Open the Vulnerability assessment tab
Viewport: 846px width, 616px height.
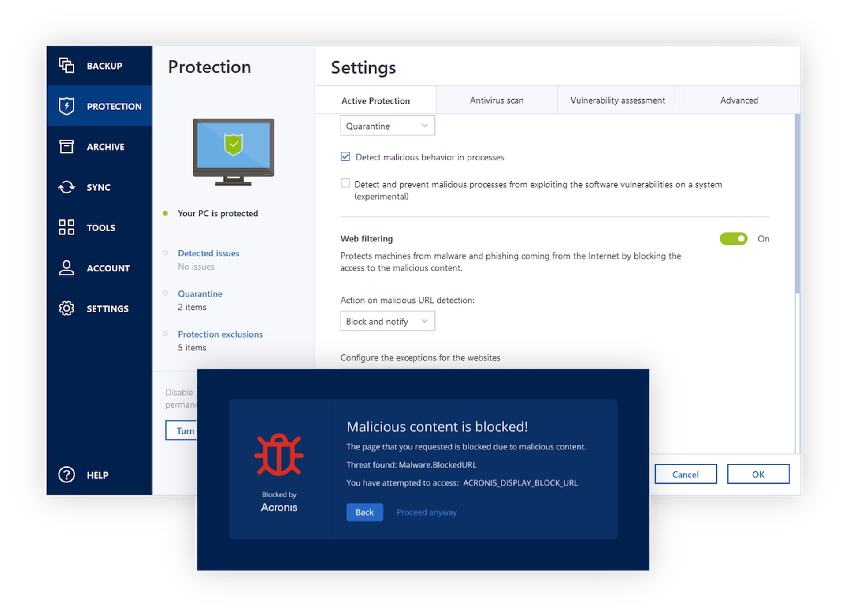click(x=617, y=100)
